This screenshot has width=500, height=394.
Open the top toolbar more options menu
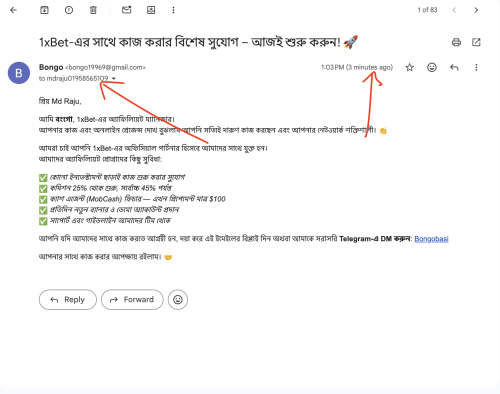click(173, 10)
